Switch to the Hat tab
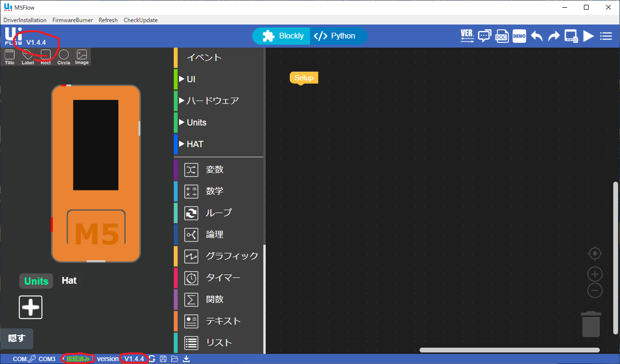The width and height of the screenshot is (620, 364). (69, 280)
